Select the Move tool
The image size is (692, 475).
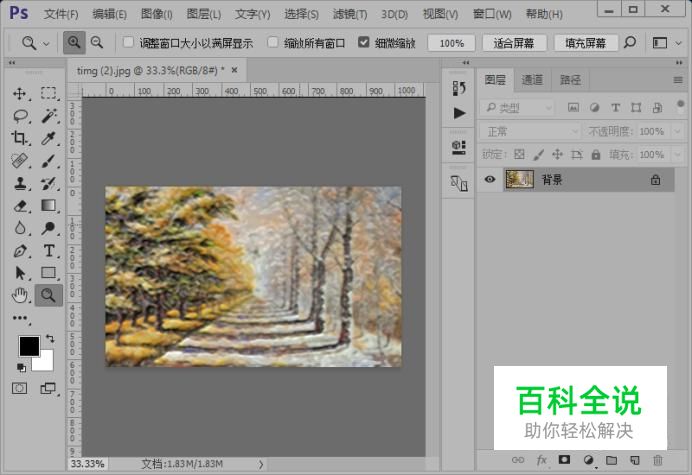19,94
